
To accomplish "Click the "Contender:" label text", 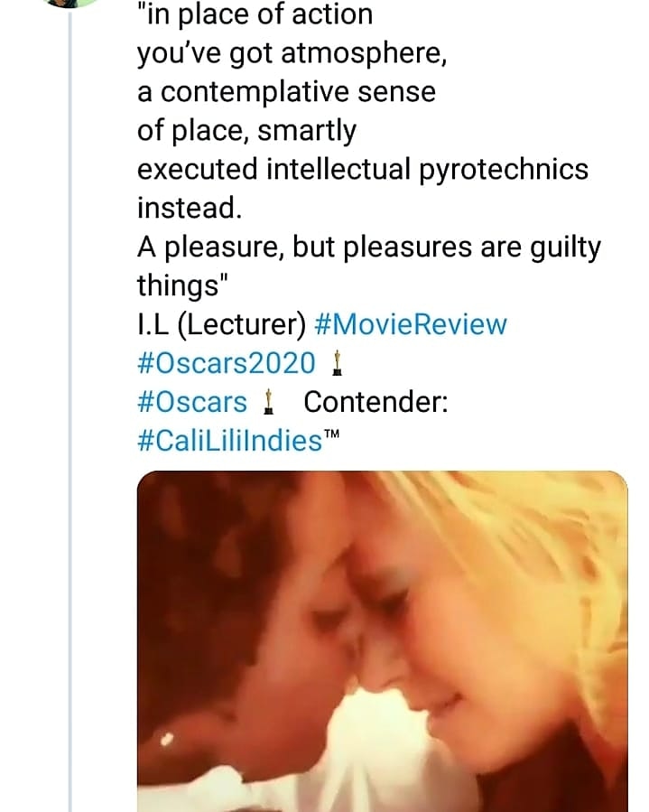I will pyautogui.click(x=375, y=403).
